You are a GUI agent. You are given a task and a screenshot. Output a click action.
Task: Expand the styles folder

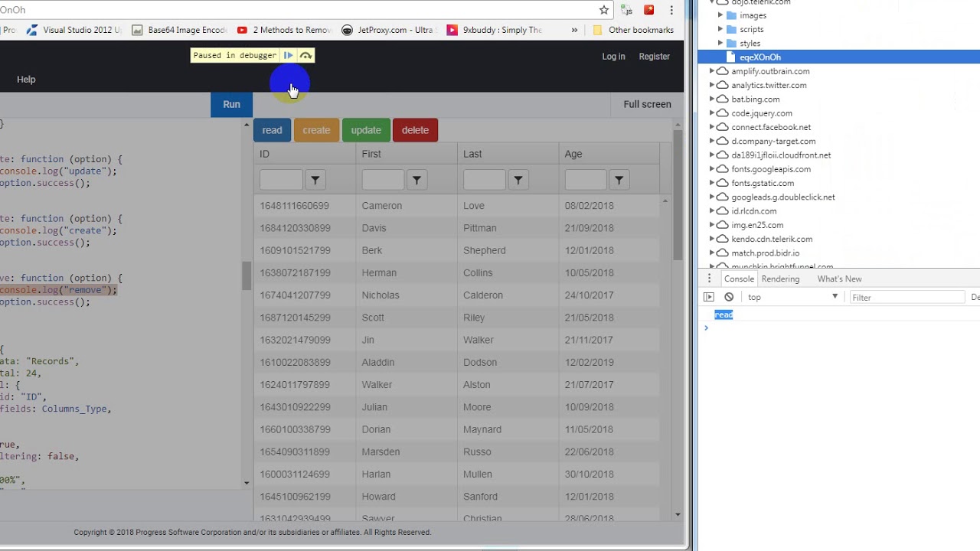coord(720,43)
